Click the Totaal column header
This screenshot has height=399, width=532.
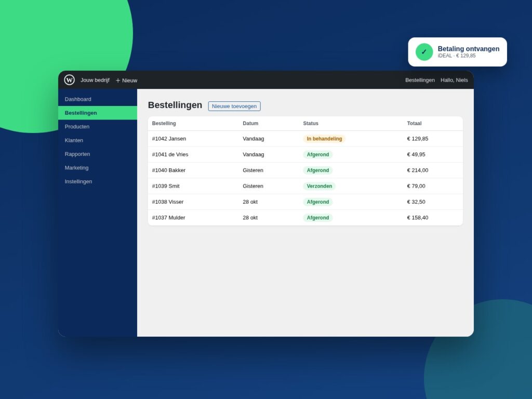pyautogui.click(x=414, y=124)
